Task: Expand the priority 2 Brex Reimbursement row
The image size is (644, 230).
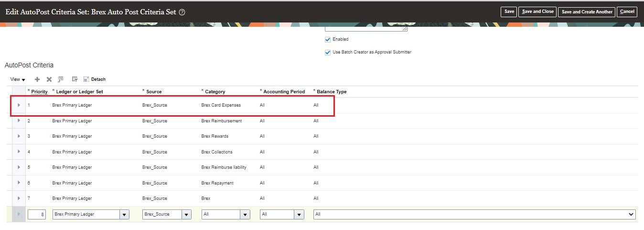Action: click(19, 120)
